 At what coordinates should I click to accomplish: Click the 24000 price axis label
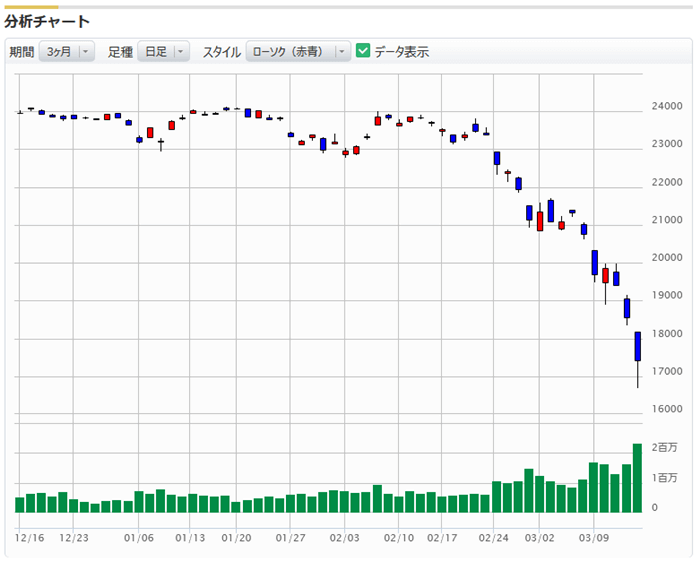(667, 106)
